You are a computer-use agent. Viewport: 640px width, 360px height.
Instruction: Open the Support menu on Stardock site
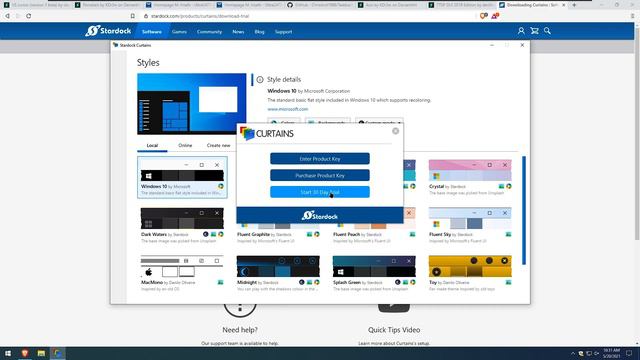(x=283, y=31)
